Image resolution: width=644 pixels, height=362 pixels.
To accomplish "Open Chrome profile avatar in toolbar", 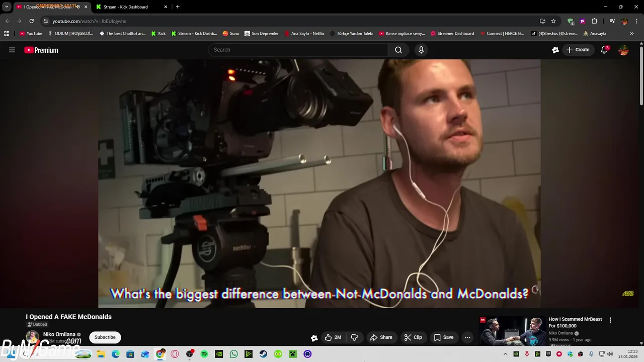I will (624, 21).
